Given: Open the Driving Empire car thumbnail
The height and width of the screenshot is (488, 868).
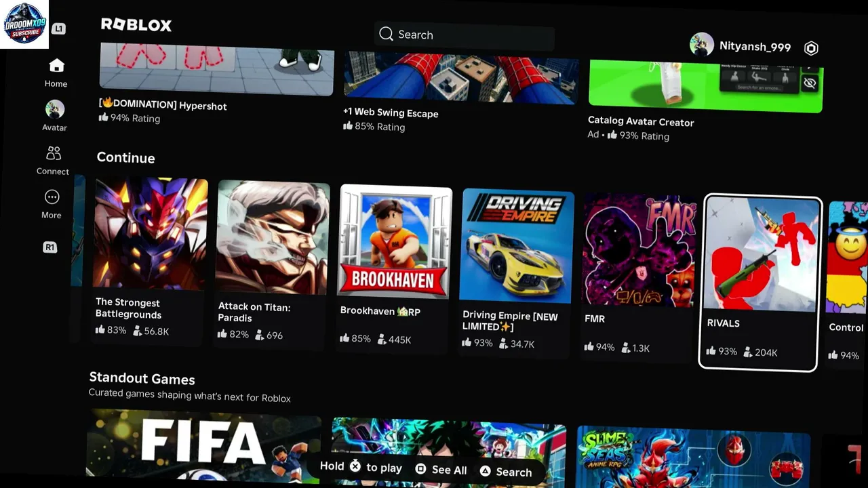Looking at the screenshot, I should (x=517, y=247).
